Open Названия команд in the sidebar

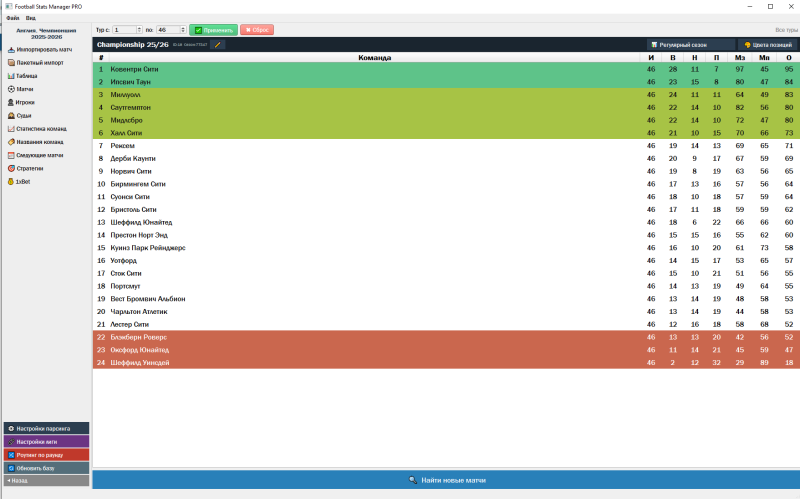[36, 142]
